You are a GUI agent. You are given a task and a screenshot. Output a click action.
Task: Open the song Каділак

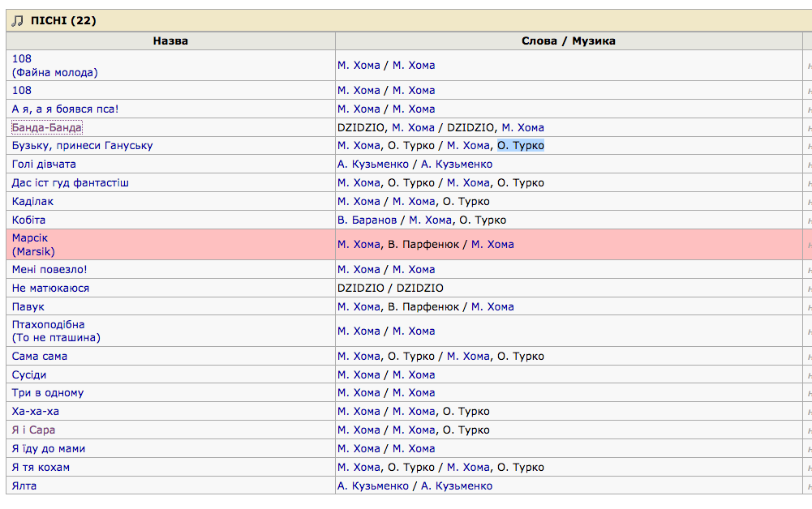[x=32, y=202]
